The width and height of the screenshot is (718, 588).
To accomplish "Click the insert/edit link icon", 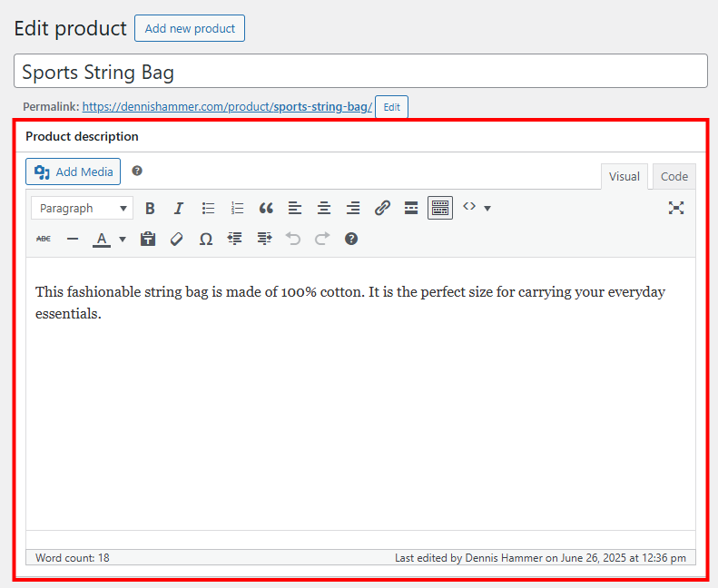I will pos(382,208).
